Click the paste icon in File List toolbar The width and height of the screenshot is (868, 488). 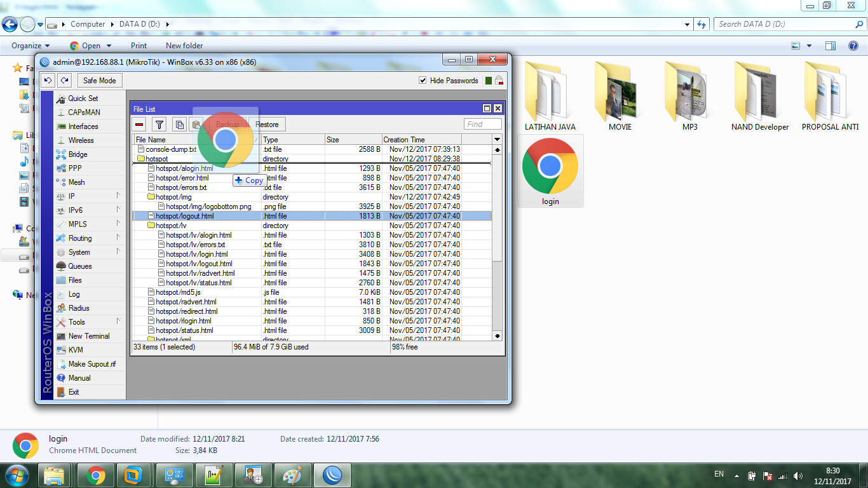click(196, 124)
